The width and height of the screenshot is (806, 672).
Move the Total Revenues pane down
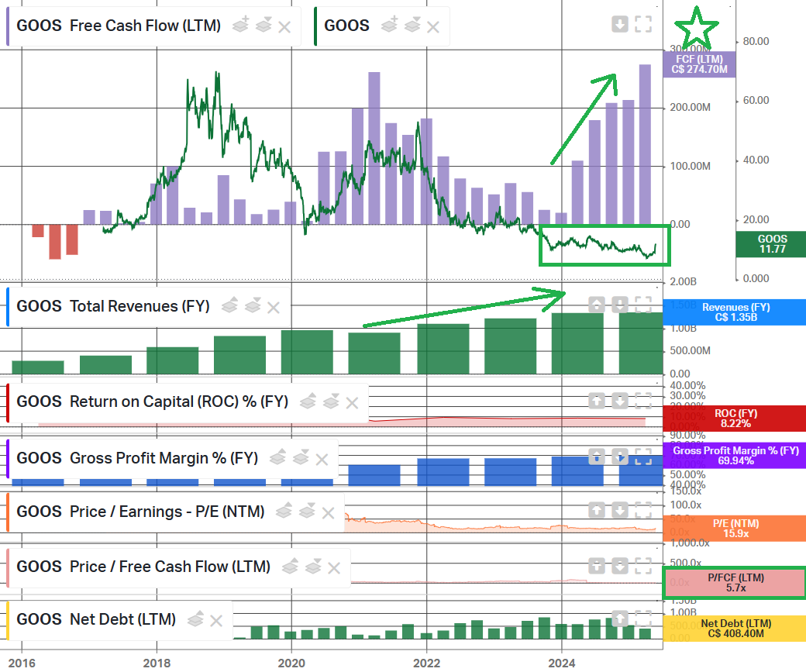(x=620, y=305)
